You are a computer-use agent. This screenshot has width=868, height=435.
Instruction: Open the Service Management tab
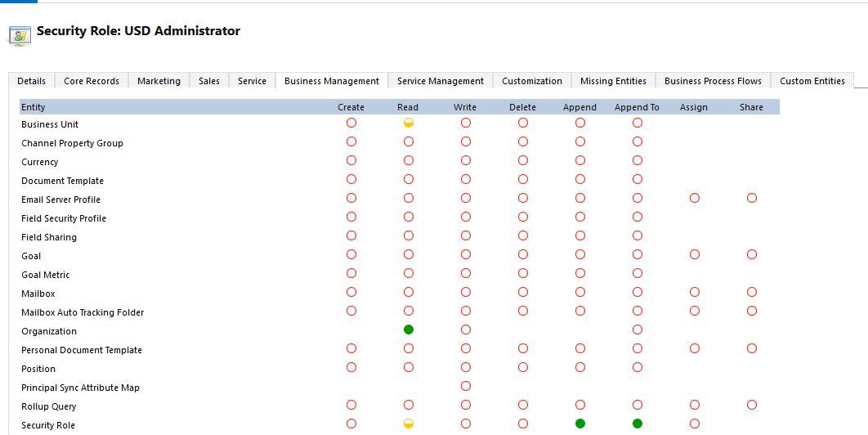tap(440, 81)
